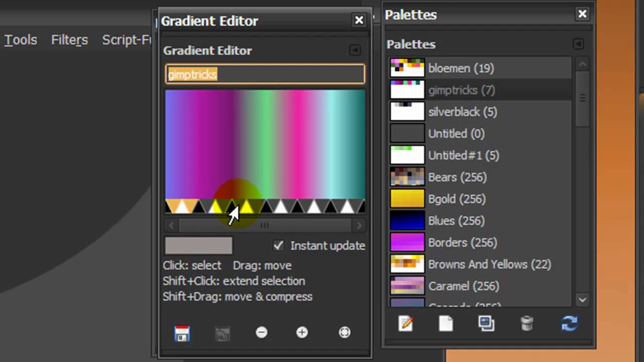Zoom in the gradient with the plus icon
The image size is (644, 362).
[x=302, y=332]
